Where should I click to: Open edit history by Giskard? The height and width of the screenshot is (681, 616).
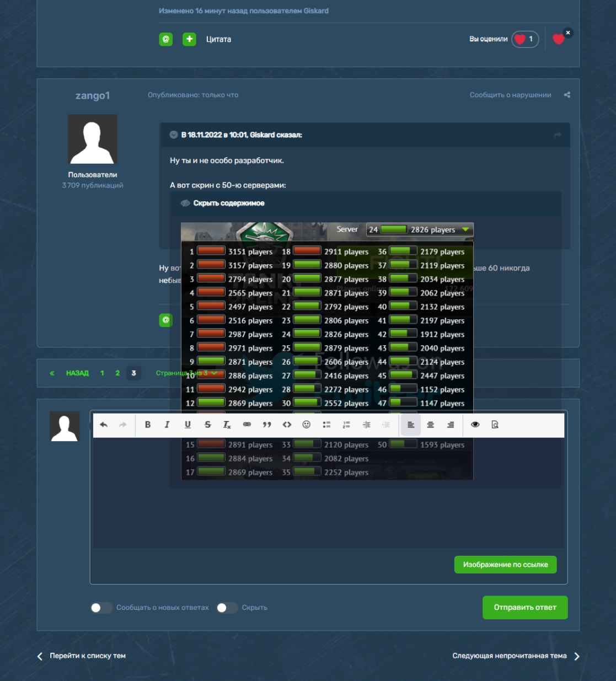[244, 10]
